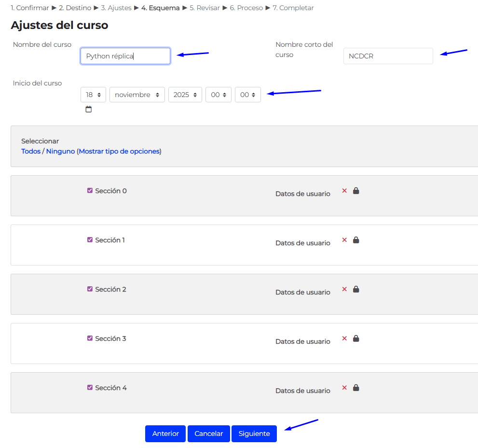
Task: Click the lock icon for Sección 0
Action: tap(356, 191)
